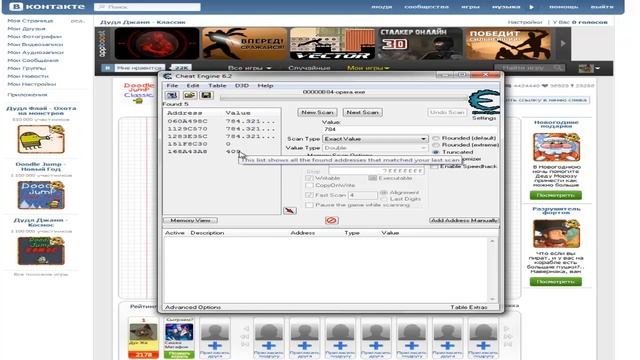Viewport: 640px width, 360px height.
Task: Open the process list computer icon
Action: pos(172,95)
